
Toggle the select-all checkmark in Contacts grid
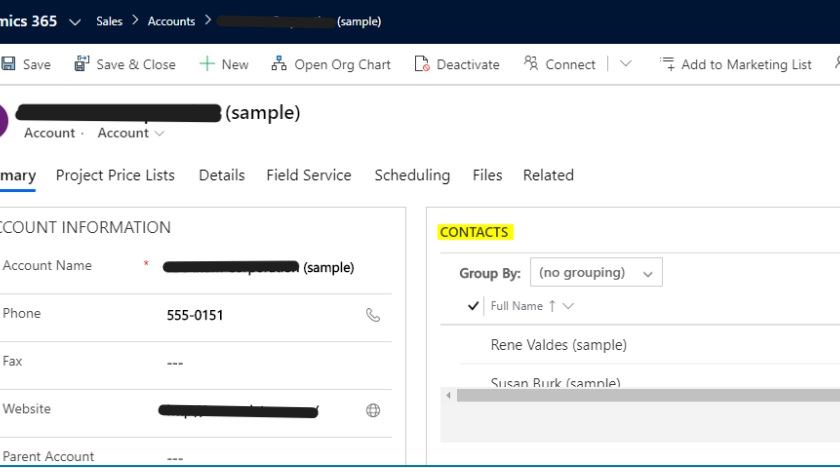tap(473, 306)
